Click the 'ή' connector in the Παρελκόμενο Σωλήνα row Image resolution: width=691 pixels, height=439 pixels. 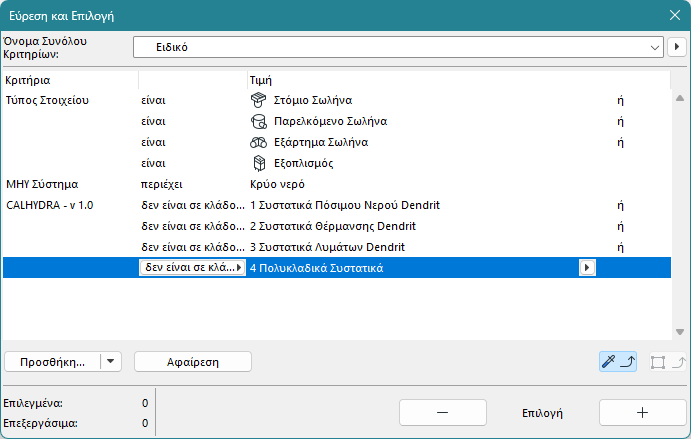(x=620, y=121)
